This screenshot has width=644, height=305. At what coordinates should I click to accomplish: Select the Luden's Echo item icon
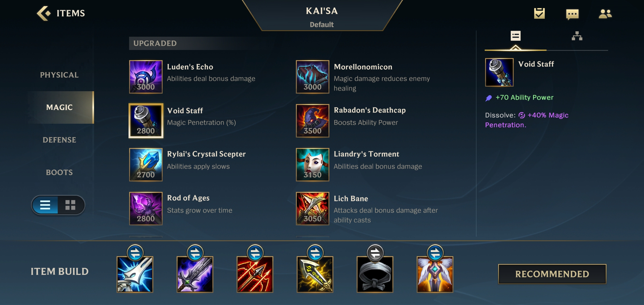(146, 77)
